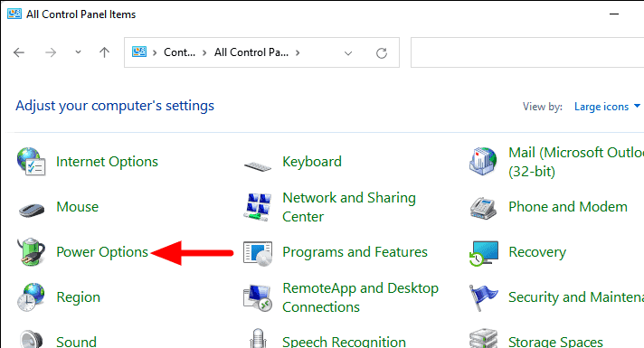Click the Control Panel search field
The height and width of the screenshot is (348, 644).
[527, 52]
